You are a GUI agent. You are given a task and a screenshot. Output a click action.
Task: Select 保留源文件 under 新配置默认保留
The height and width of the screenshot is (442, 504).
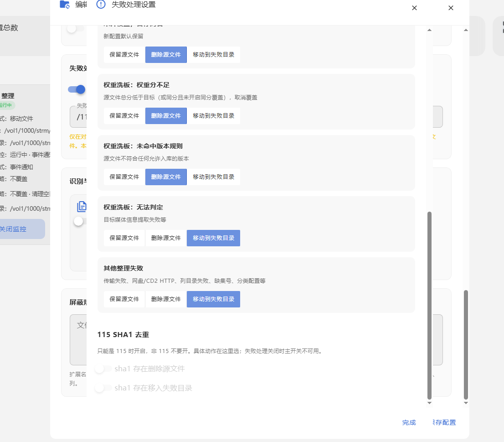tap(124, 55)
